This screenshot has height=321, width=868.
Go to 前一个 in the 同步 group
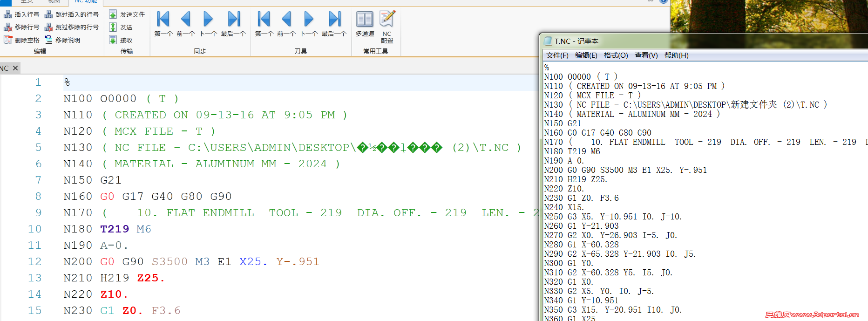click(185, 24)
